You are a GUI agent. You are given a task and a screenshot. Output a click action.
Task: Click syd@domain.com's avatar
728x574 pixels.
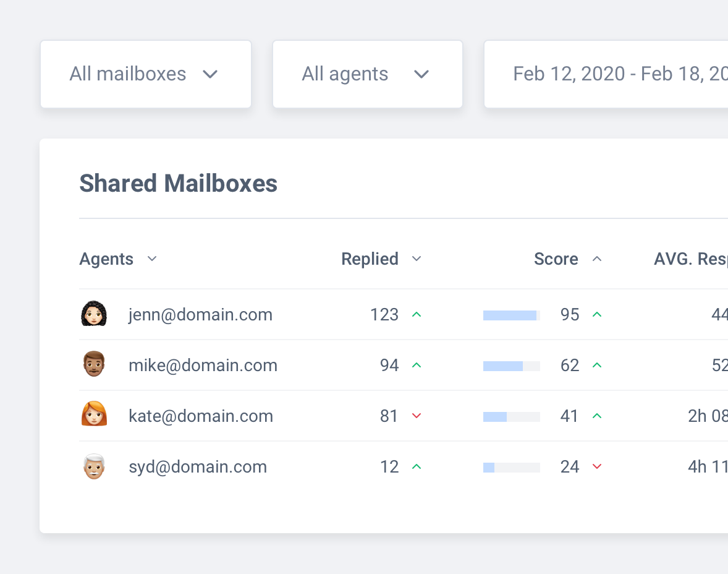(x=93, y=466)
